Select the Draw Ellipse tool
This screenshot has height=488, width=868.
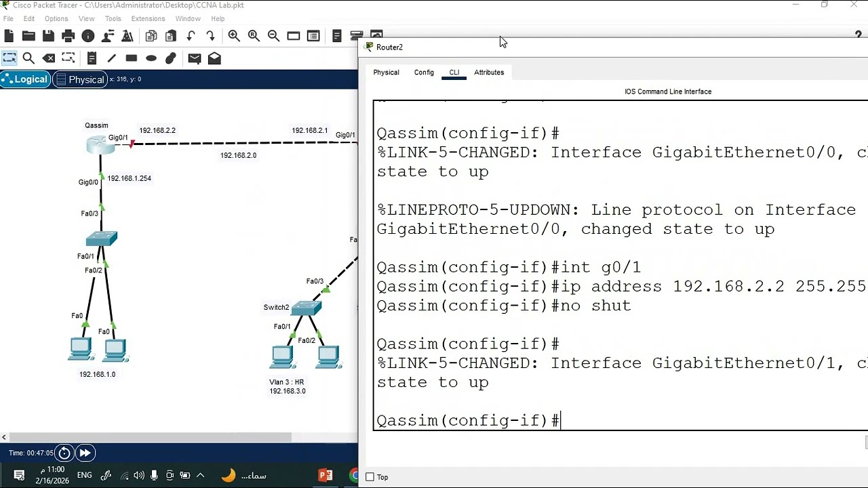pyautogui.click(x=151, y=58)
